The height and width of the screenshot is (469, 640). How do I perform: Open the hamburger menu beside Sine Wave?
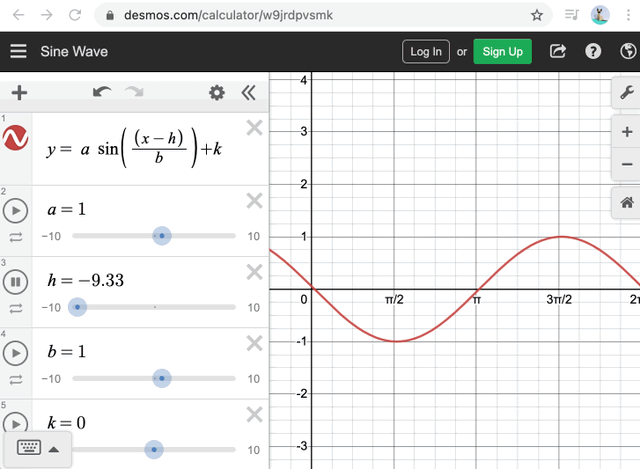(18, 51)
